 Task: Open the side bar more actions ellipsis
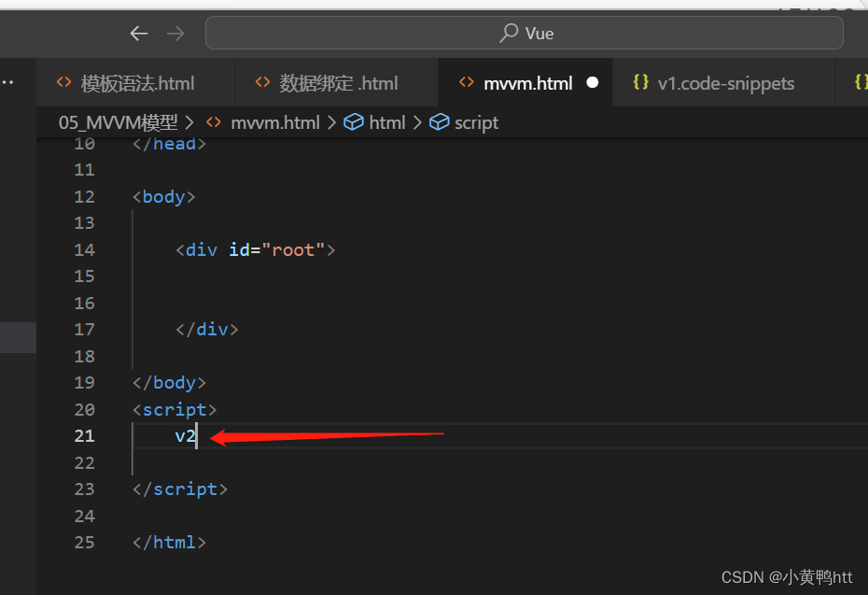click(7, 82)
